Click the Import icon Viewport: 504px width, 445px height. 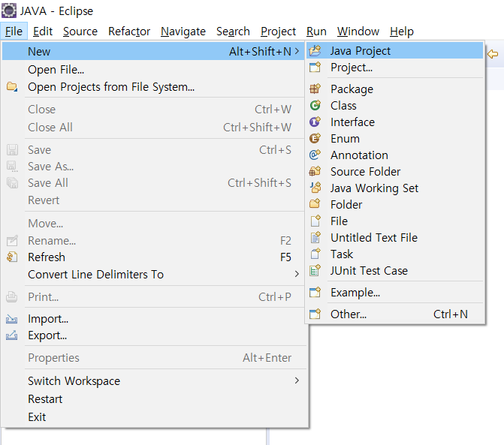[x=12, y=319]
